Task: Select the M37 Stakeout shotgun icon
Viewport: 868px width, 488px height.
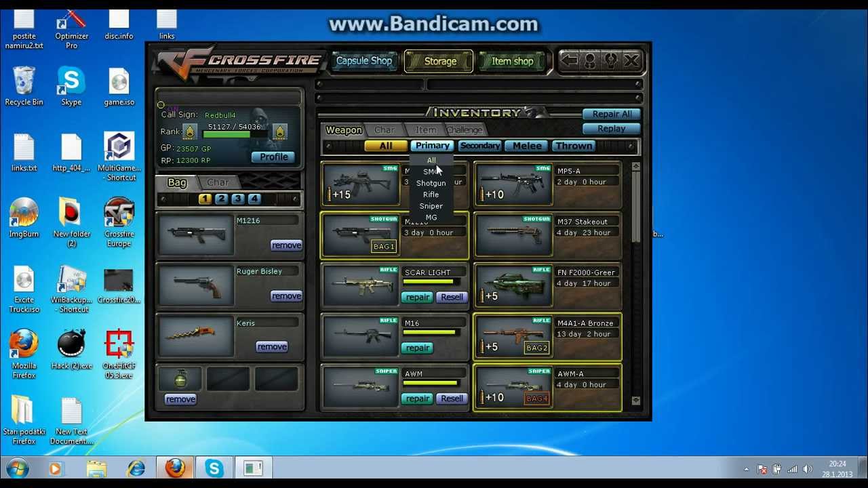Action: 514,235
